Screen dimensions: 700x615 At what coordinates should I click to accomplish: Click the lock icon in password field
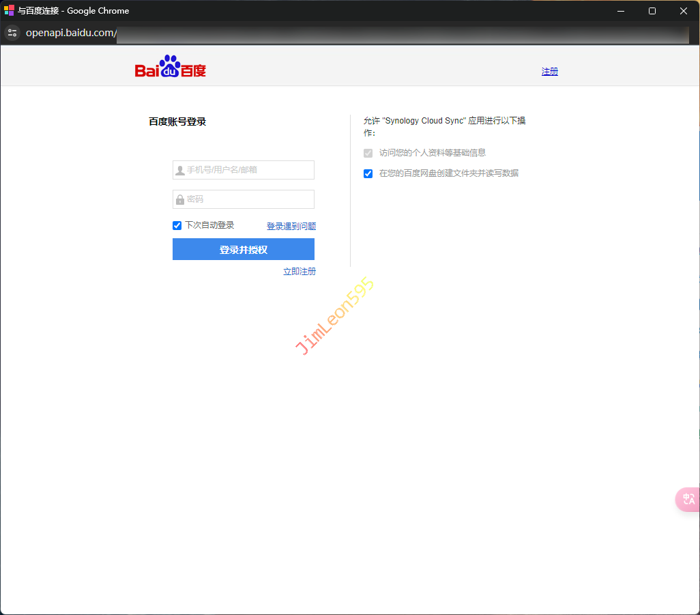point(180,199)
